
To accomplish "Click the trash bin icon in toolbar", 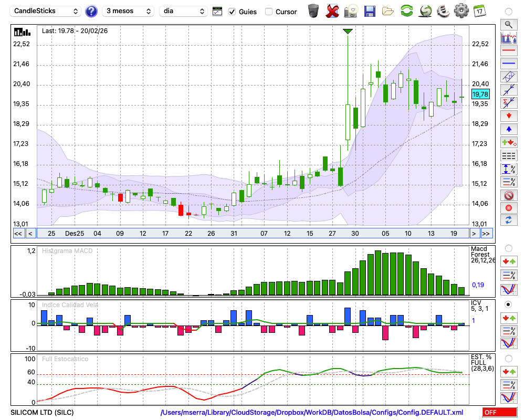I will 313,10.
